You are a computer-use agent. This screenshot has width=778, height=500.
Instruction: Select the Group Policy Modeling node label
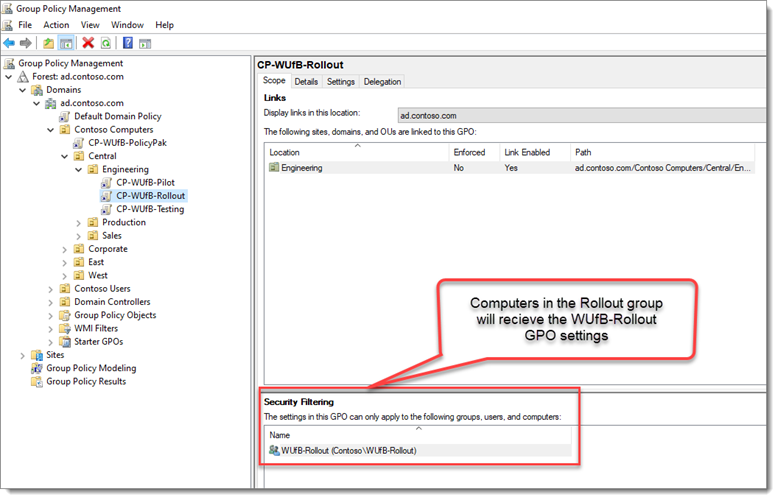tap(91, 368)
